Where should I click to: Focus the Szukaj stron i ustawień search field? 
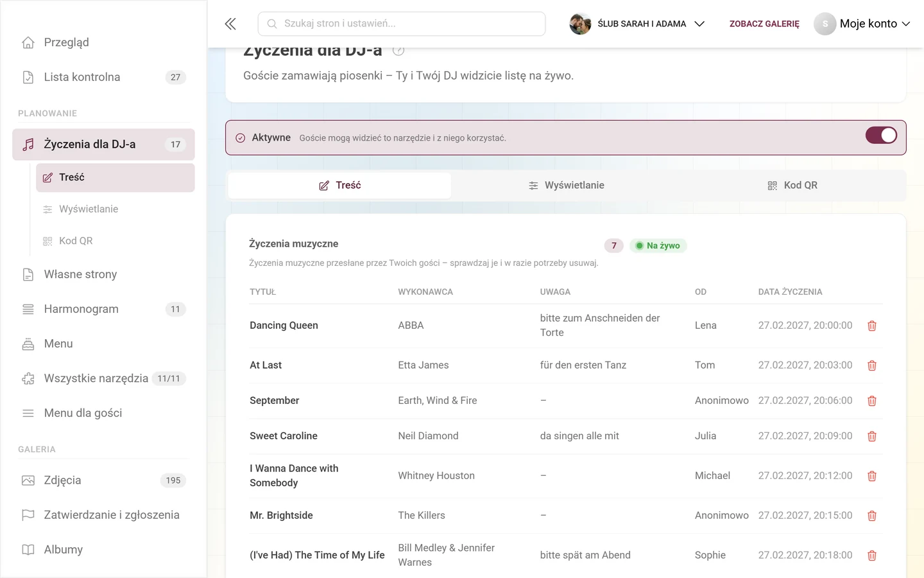click(402, 24)
